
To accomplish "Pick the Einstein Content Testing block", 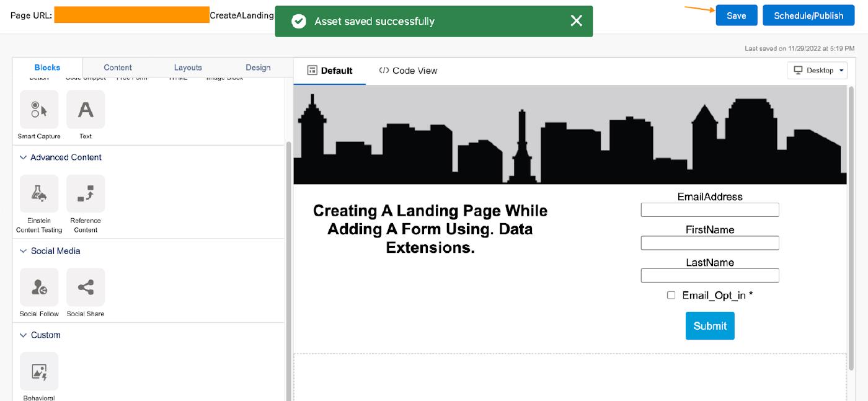I will [39, 194].
